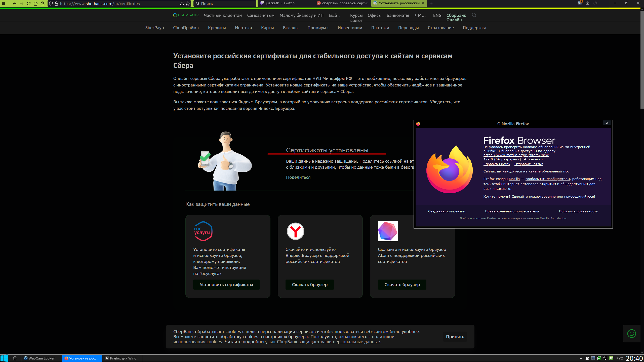Open Политика приватности link in About dialog

click(578, 211)
